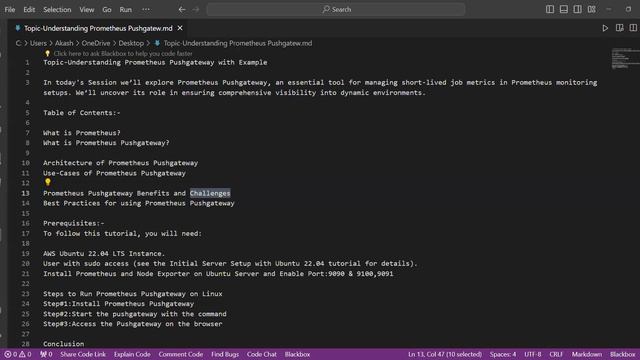This screenshot has height=360, width=640.
Task: Click Explain Code in status bar
Action: point(132,354)
